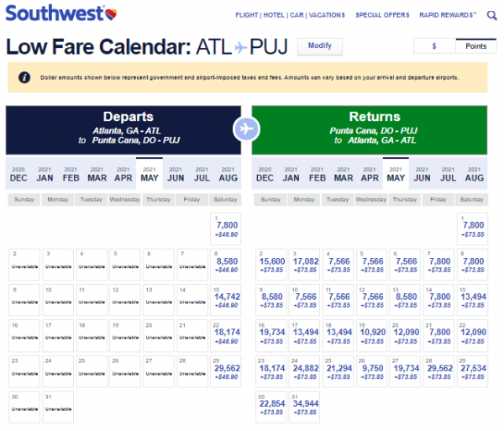Click the search magnifier icon

click(x=491, y=15)
